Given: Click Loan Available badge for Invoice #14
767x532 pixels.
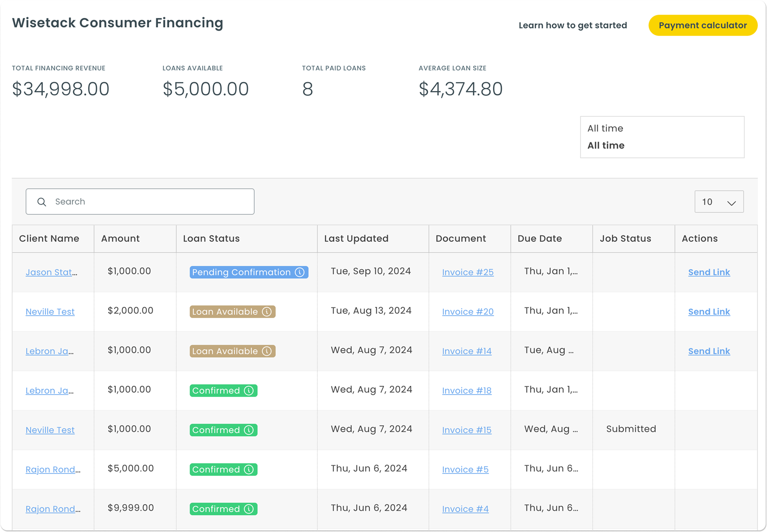Looking at the screenshot, I should click(x=233, y=351).
